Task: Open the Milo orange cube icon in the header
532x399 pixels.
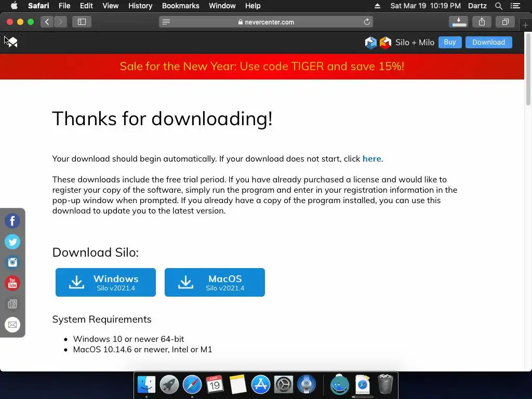Action: (x=385, y=43)
